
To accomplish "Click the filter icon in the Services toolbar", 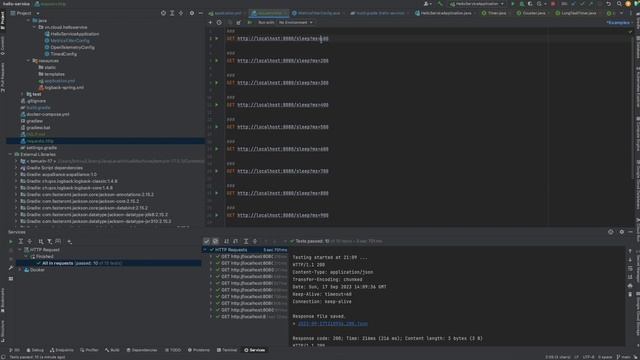I will click(49, 241).
